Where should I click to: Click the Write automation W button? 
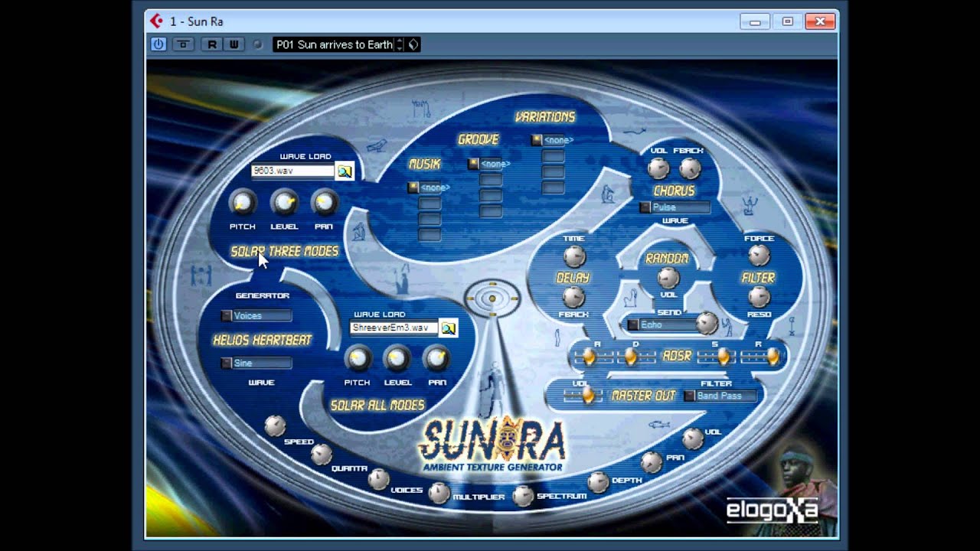(234, 44)
